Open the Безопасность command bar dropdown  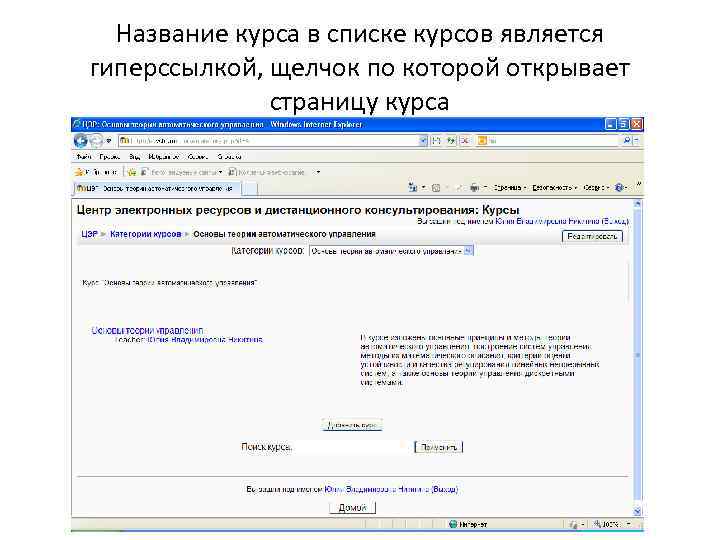pyautogui.click(x=555, y=187)
